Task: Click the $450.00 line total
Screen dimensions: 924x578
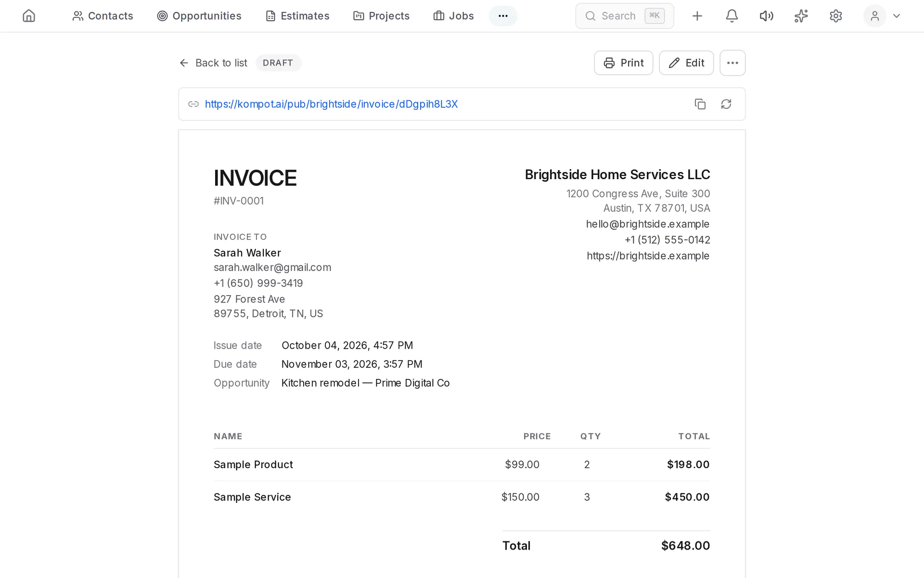Action: [x=687, y=497]
